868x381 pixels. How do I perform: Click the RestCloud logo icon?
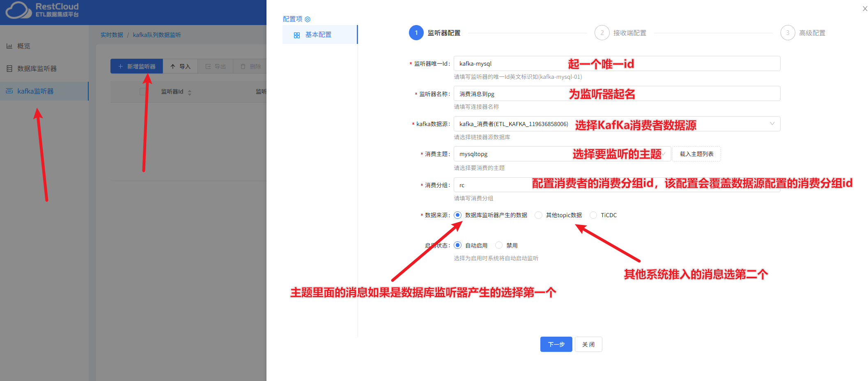pyautogui.click(x=18, y=10)
